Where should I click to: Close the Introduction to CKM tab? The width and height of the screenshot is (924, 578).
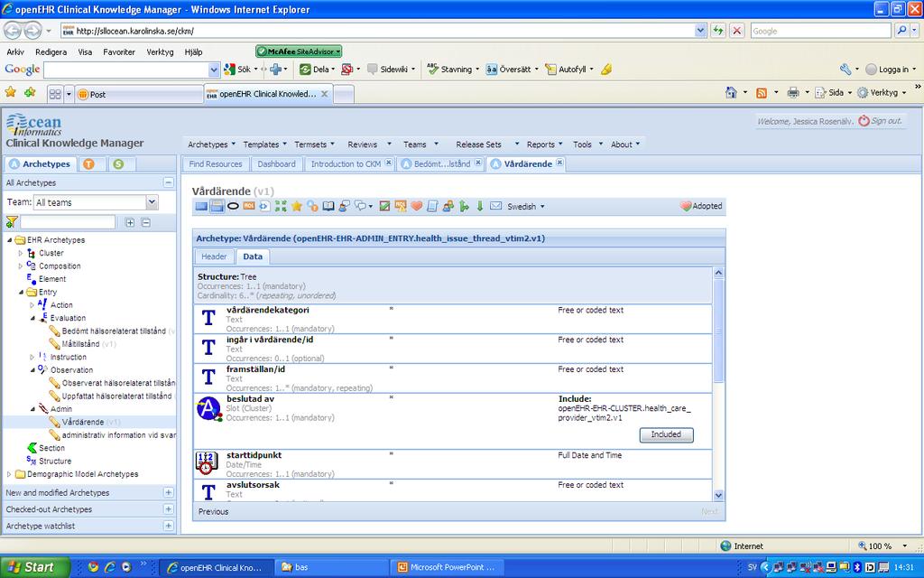click(x=388, y=163)
